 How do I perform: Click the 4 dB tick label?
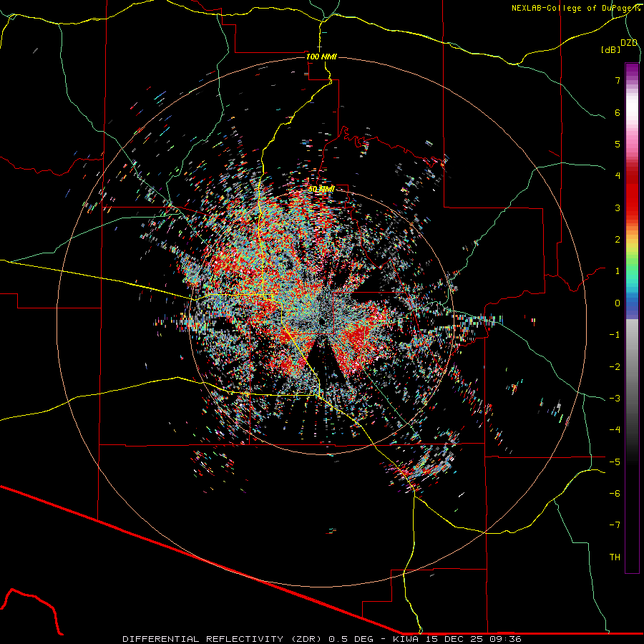pyautogui.click(x=618, y=176)
